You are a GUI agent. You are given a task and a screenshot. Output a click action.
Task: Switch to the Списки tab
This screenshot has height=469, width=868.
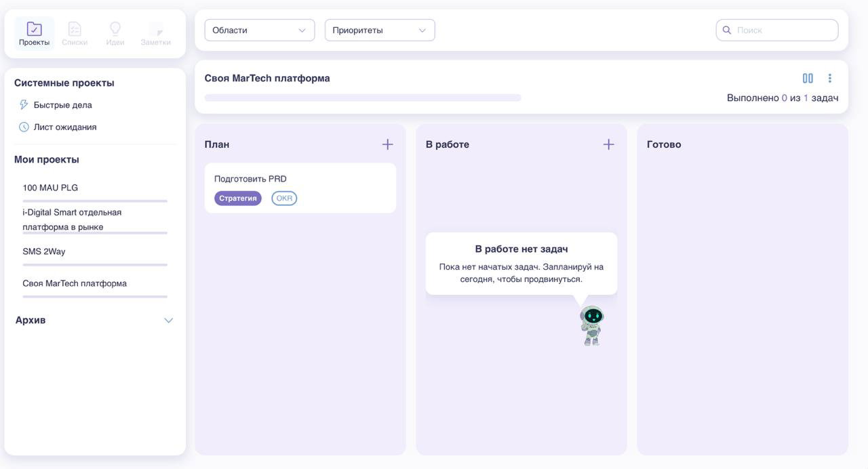click(x=75, y=29)
